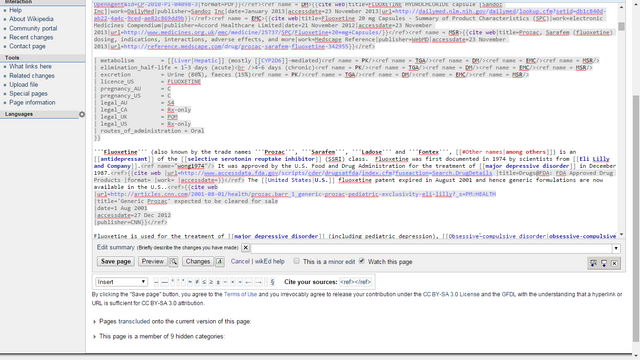Click the browser page vertical scrollbar
This screenshot has height=360, width=640.
click(x=636, y=218)
